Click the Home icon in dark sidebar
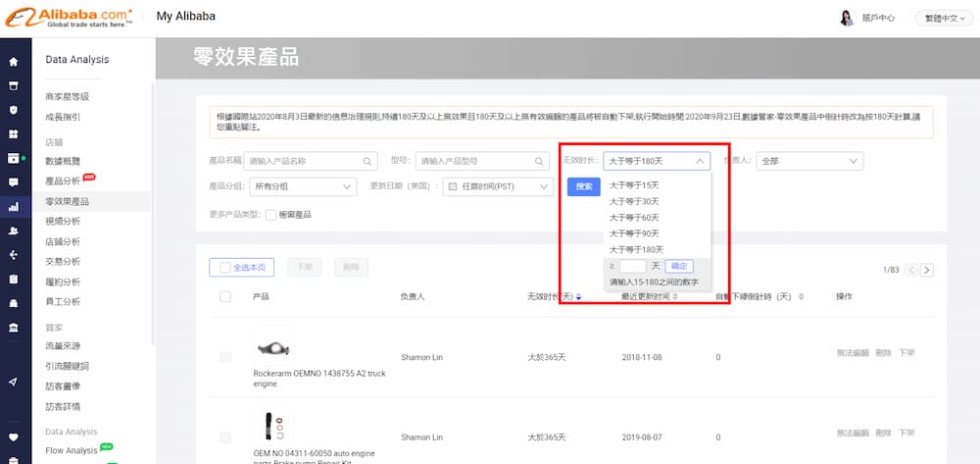 pos(13,62)
